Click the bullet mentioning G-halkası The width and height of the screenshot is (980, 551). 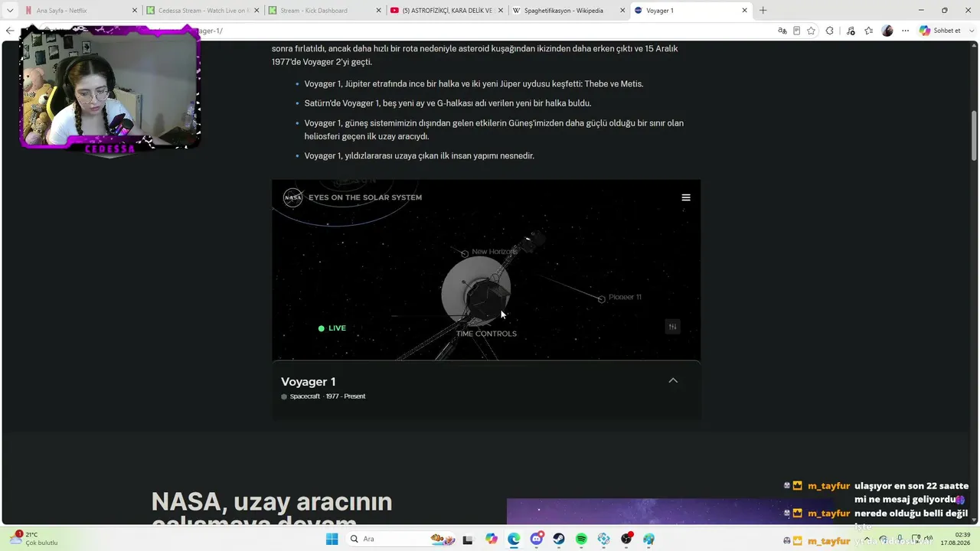[x=448, y=103]
